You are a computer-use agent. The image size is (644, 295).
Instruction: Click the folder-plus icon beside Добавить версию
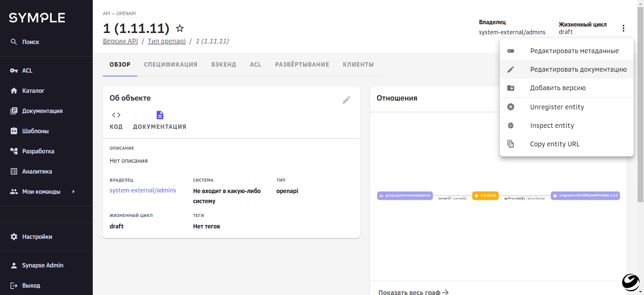pyautogui.click(x=511, y=88)
